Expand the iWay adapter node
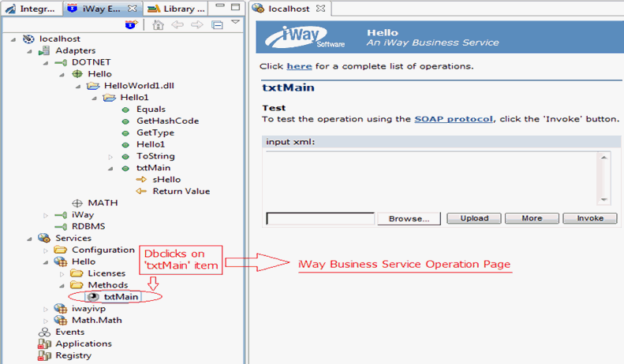The height and width of the screenshot is (364, 624). 46,215
